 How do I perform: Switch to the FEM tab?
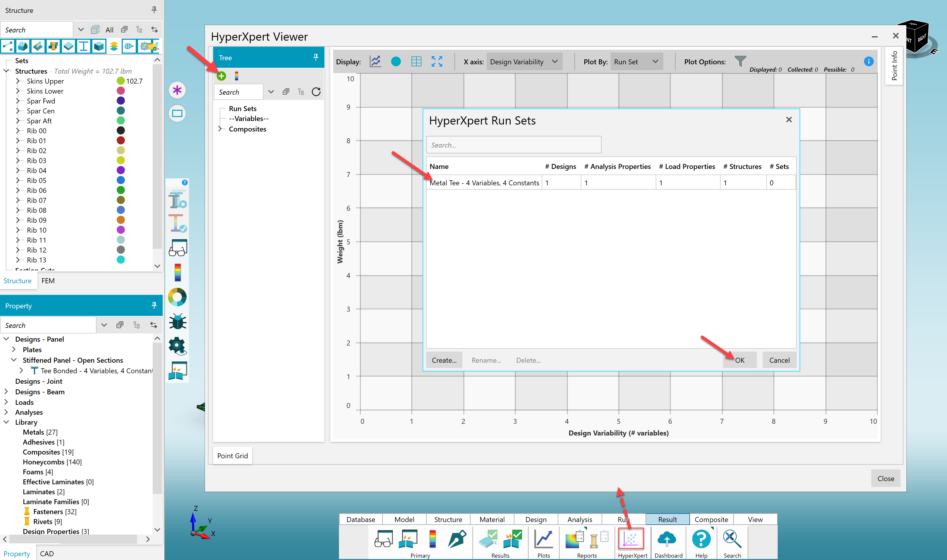(x=48, y=281)
